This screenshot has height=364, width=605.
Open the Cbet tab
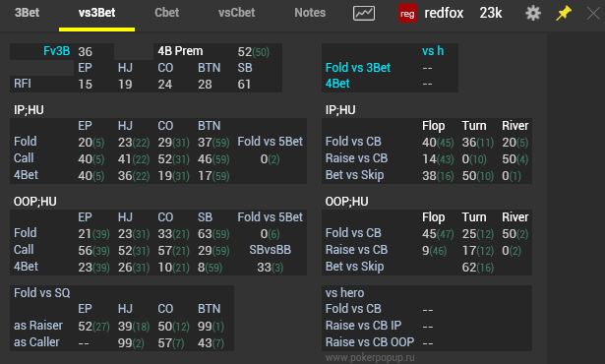tap(166, 13)
